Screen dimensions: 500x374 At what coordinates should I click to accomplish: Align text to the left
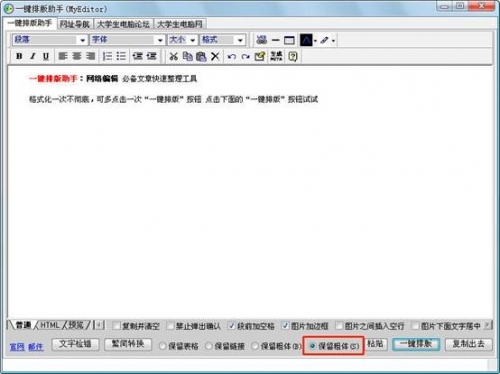[63, 56]
